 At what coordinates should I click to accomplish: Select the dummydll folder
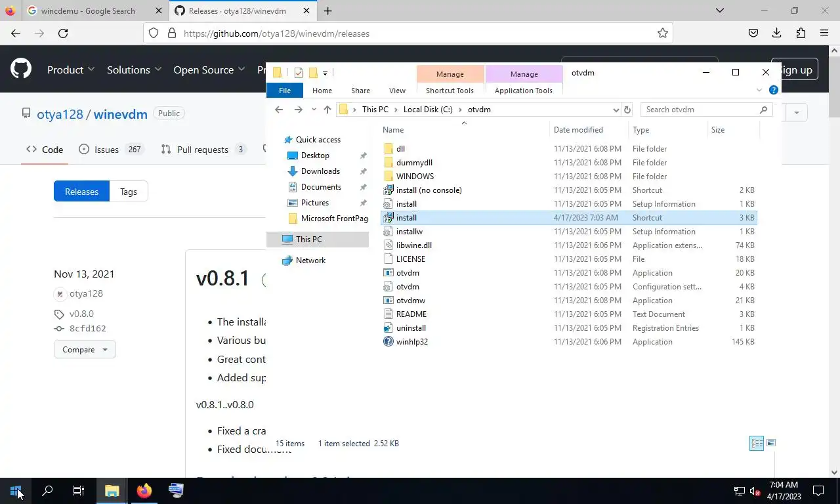[x=414, y=162]
